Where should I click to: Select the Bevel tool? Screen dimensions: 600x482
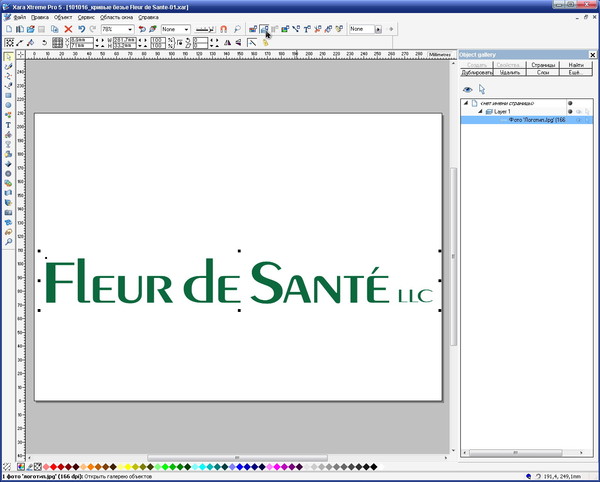coord(8,164)
